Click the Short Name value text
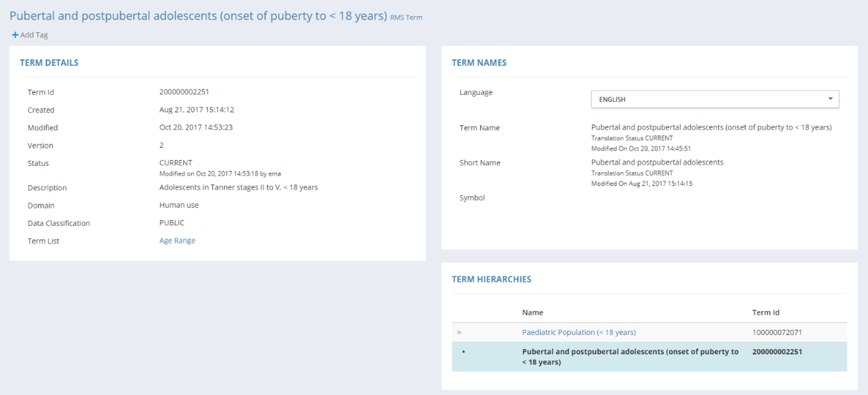Image resolution: width=868 pixels, height=395 pixels. (657, 162)
